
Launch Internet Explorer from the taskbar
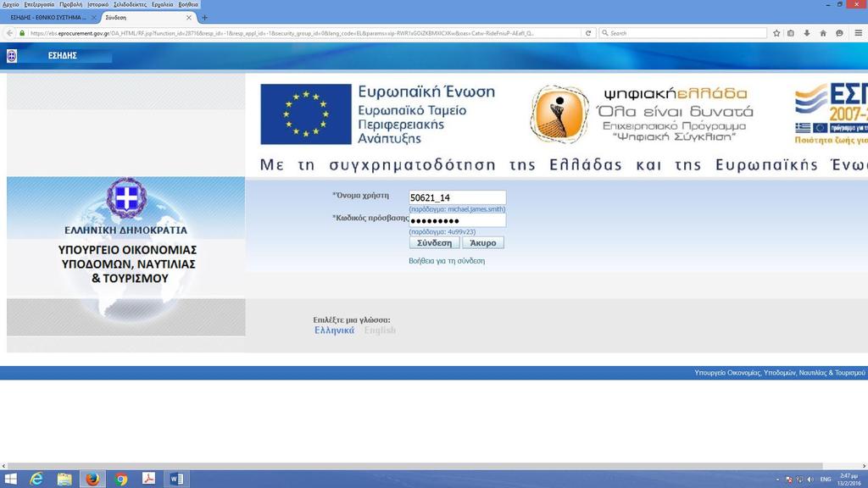(36, 480)
